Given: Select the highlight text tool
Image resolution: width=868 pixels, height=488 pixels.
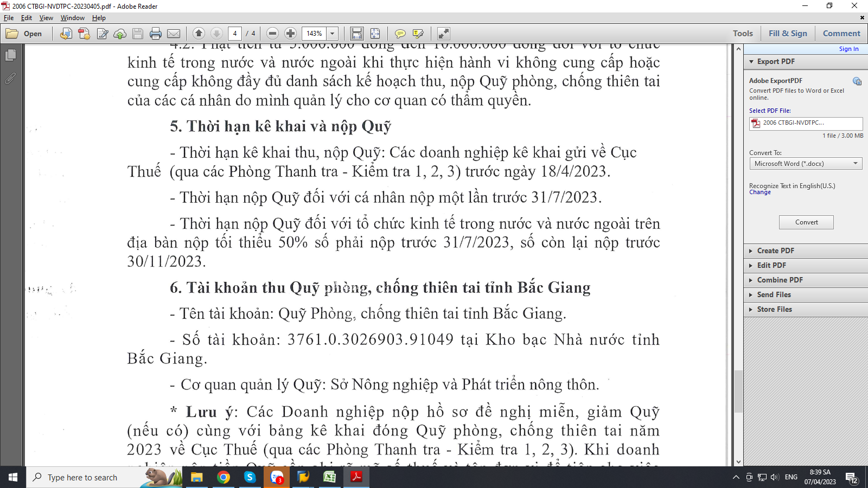Looking at the screenshot, I should tap(418, 34).
